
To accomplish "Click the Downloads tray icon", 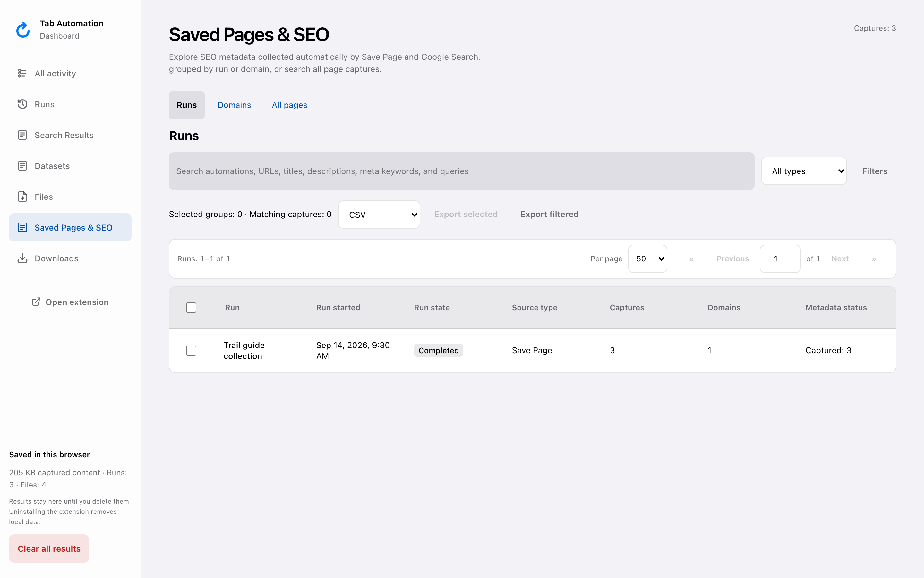I will tap(22, 258).
